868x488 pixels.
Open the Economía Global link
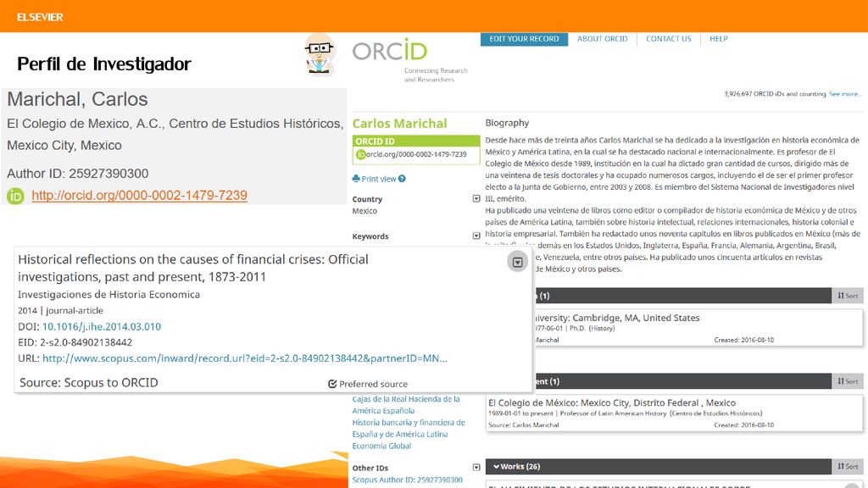click(x=381, y=446)
